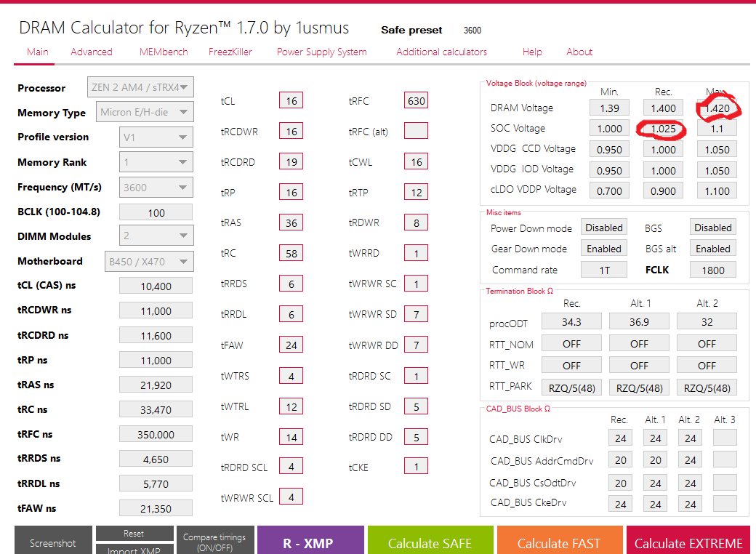Click empty CAD_BUS ClkDrv Alt. 3 field

click(725, 438)
